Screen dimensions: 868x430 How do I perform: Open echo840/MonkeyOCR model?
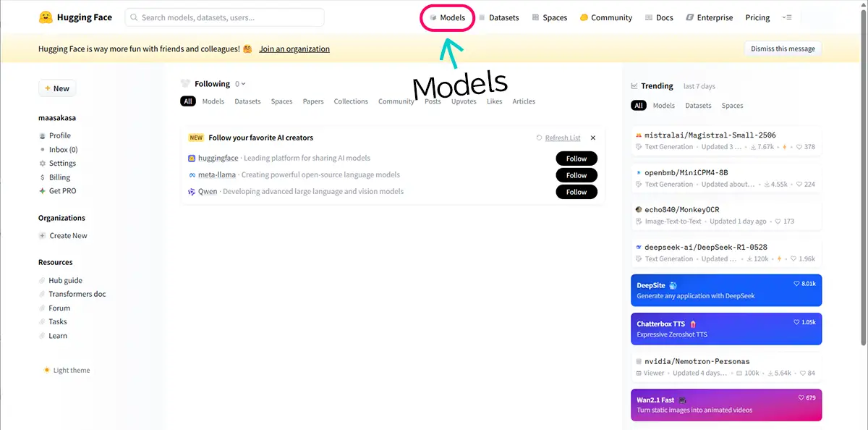click(x=726, y=215)
